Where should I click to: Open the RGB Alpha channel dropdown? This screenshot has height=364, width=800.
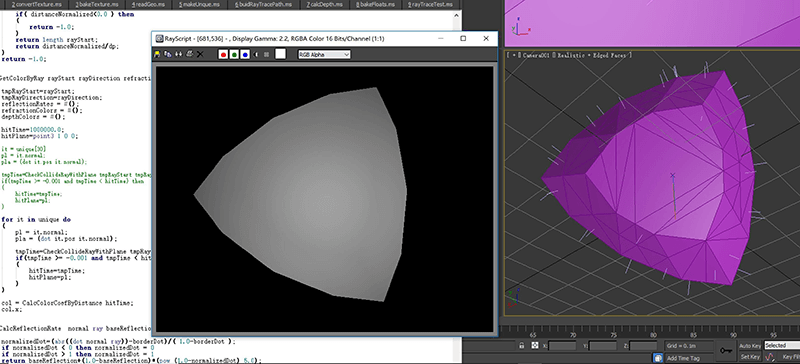pyautogui.click(x=324, y=54)
